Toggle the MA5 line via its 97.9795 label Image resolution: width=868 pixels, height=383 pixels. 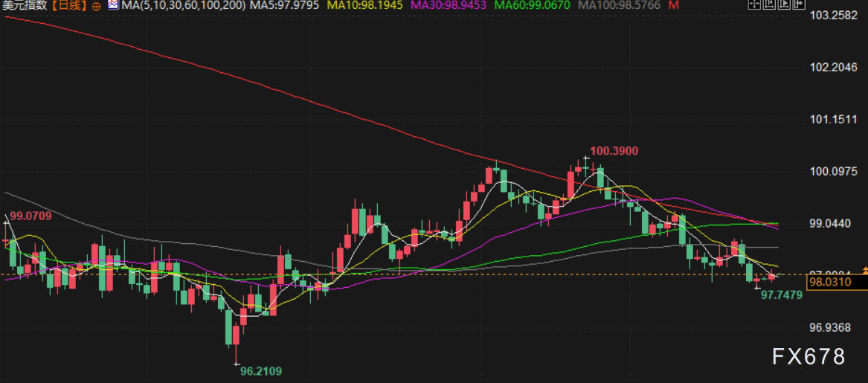(x=284, y=5)
